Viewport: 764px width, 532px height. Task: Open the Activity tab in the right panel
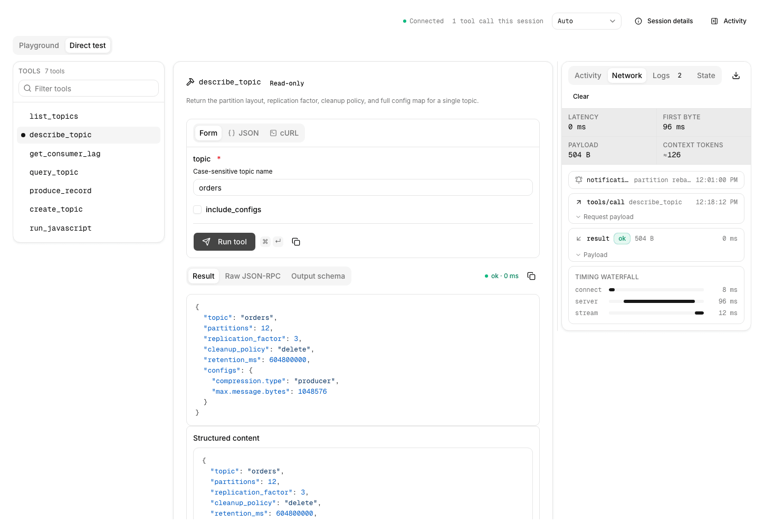coord(588,75)
